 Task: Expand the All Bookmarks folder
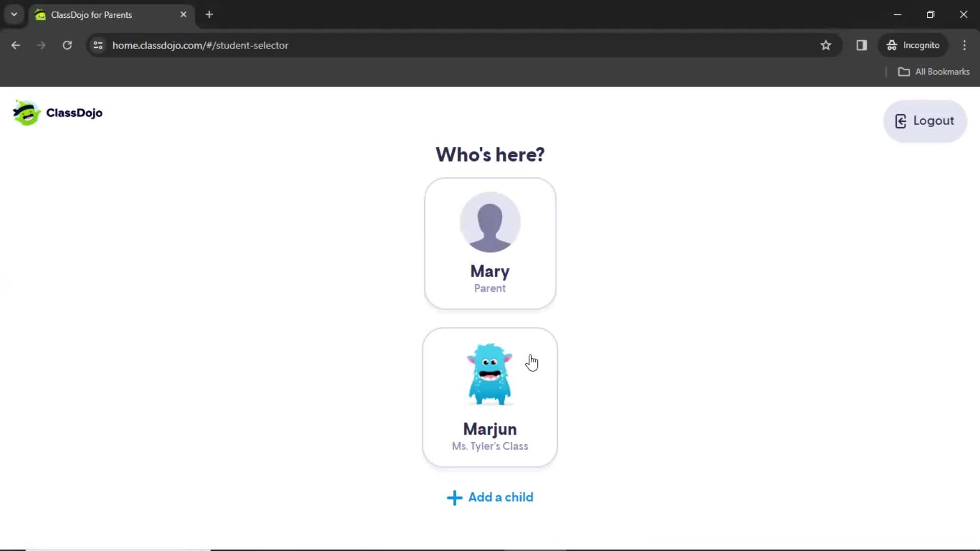point(936,72)
